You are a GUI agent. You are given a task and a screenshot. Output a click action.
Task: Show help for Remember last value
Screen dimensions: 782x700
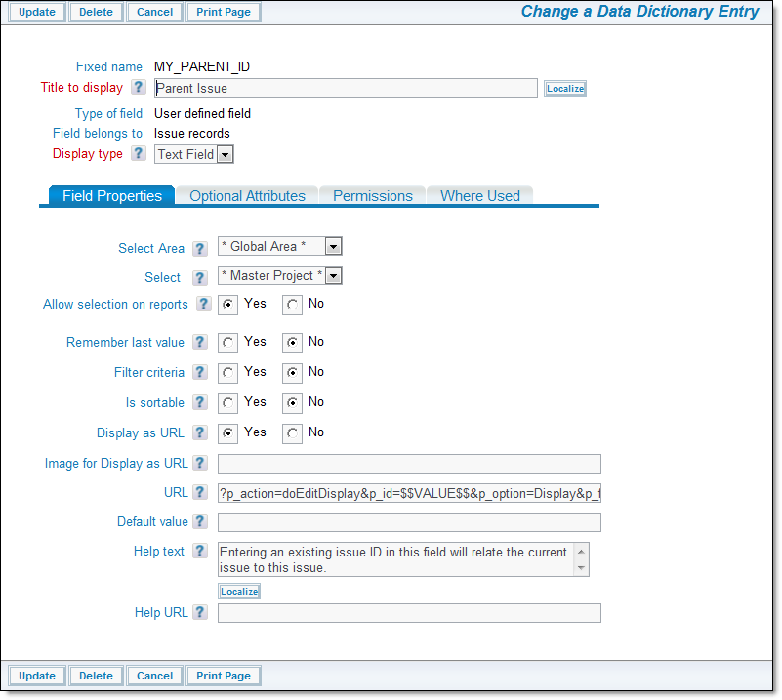coord(200,343)
